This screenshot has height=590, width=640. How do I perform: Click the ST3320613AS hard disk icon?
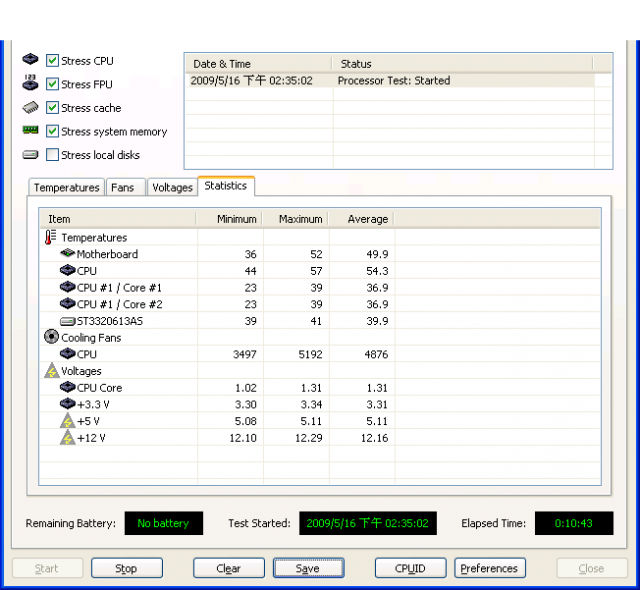point(67,321)
